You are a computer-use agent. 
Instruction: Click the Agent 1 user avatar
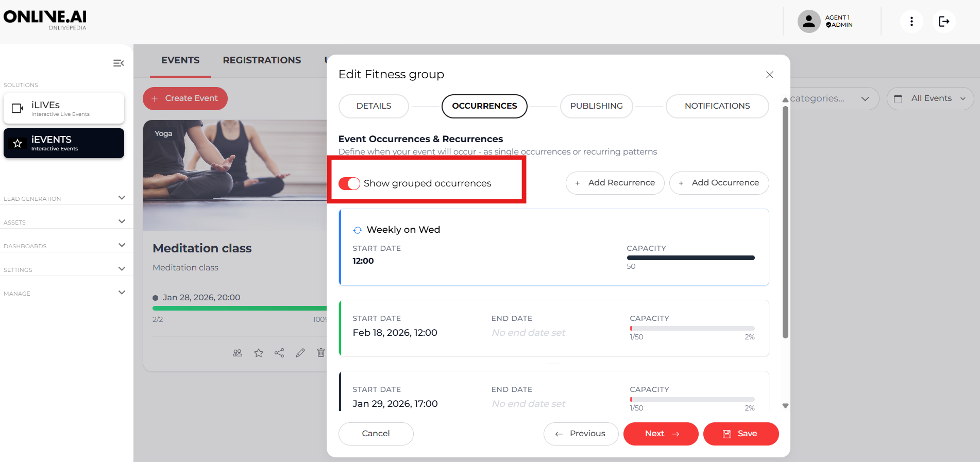tap(809, 22)
